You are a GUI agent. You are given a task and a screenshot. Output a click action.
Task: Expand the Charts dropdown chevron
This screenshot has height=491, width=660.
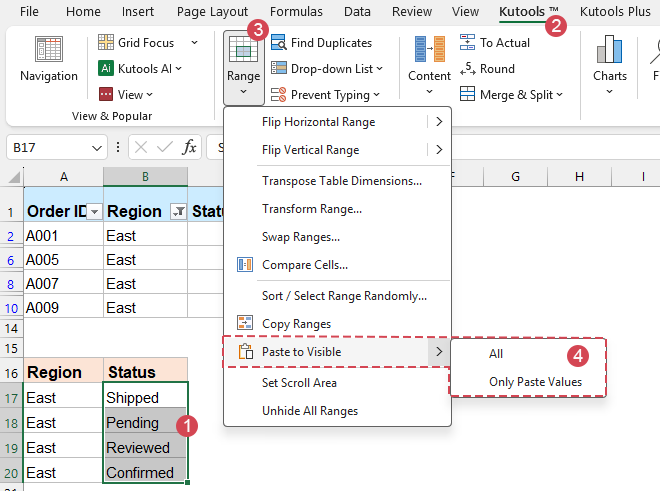609,91
